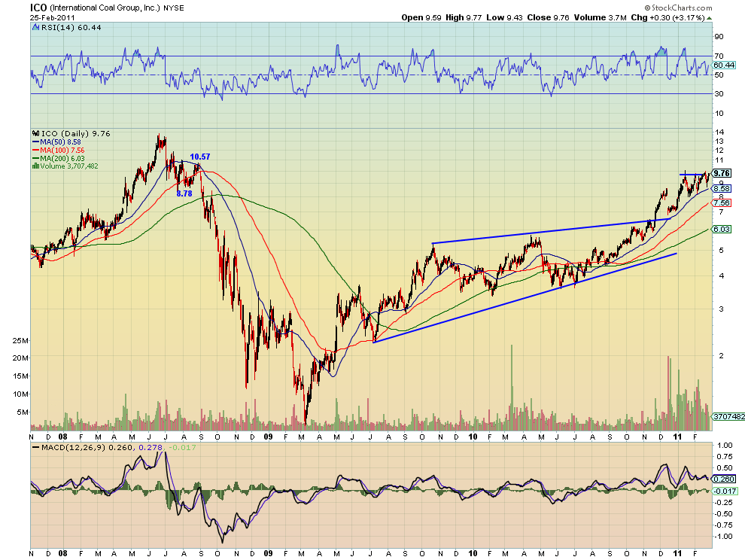Screen dimensions: 745x560
Task: Click the 70 level on RSI axis
Action: point(719,56)
